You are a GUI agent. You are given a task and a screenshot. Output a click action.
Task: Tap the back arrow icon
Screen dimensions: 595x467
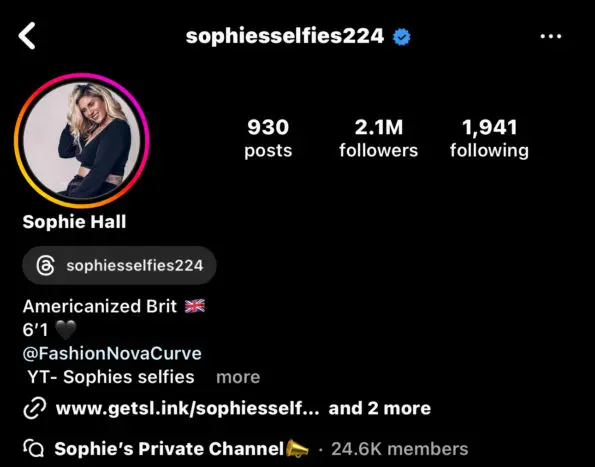pos(27,36)
